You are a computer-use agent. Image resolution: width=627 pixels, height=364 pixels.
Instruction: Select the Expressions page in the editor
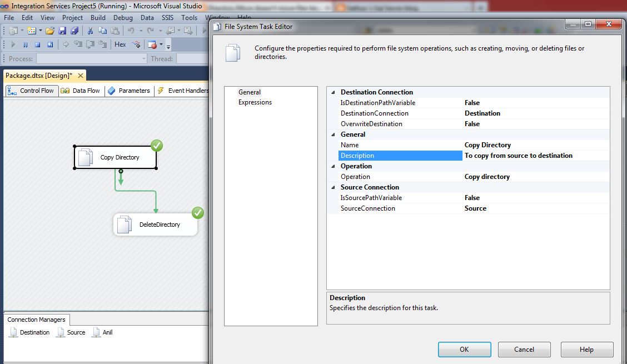(255, 102)
